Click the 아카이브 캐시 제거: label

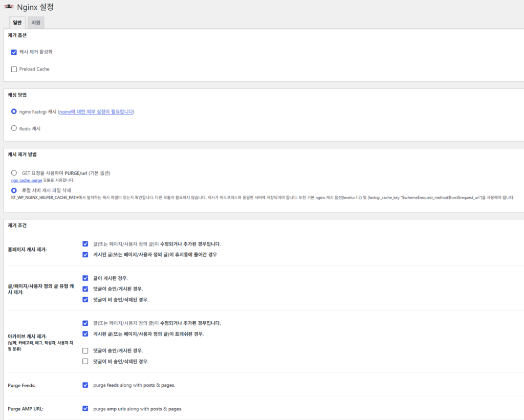pyautogui.click(x=27, y=337)
